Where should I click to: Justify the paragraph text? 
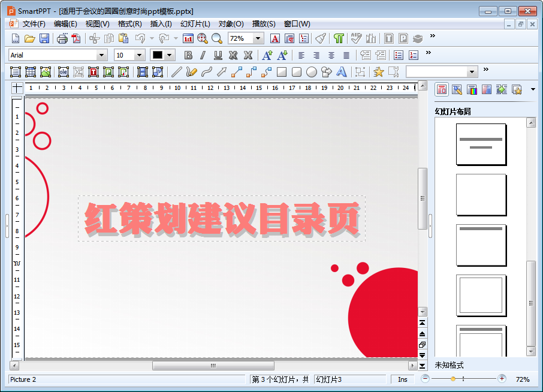coord(346,55)
